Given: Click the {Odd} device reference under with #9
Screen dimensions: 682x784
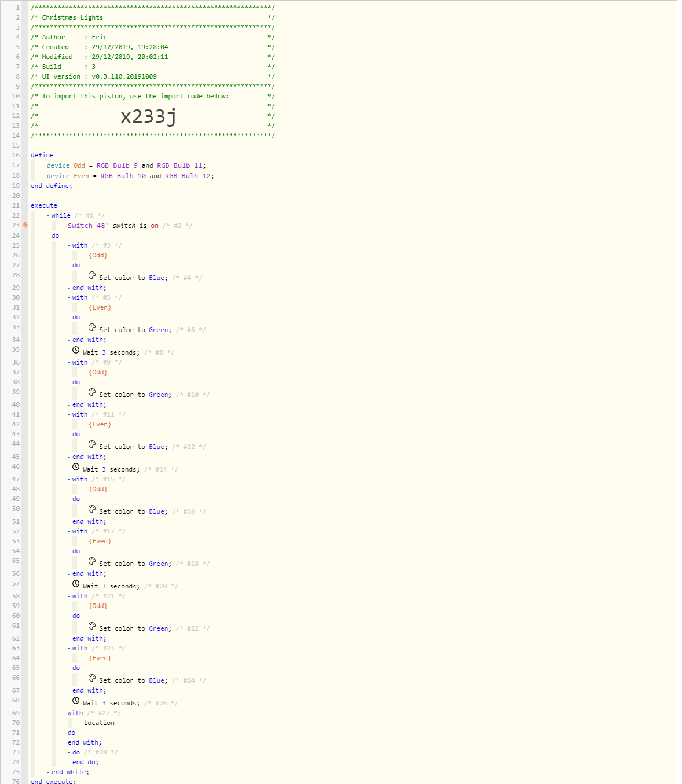Looking at the screenshot, I should [98, 372].
